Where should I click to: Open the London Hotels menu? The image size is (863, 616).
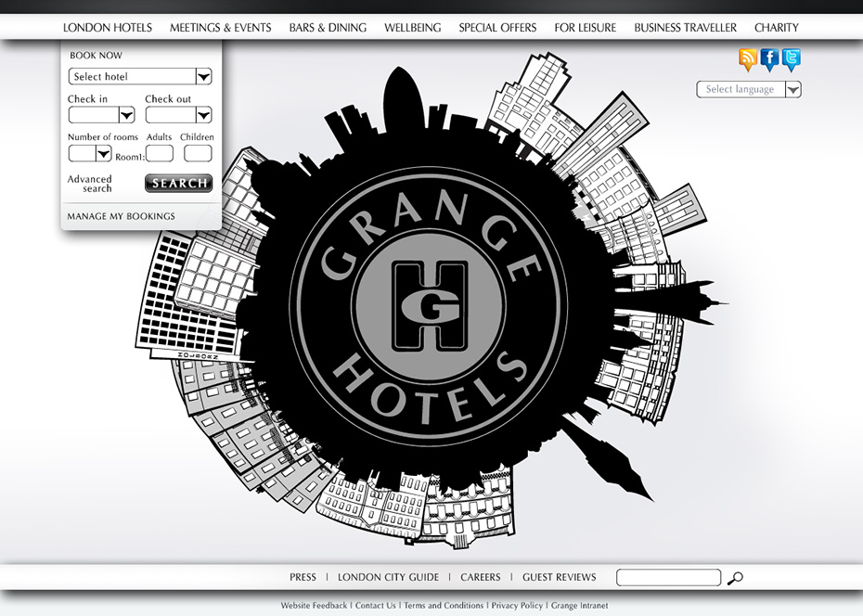[108, 28]
